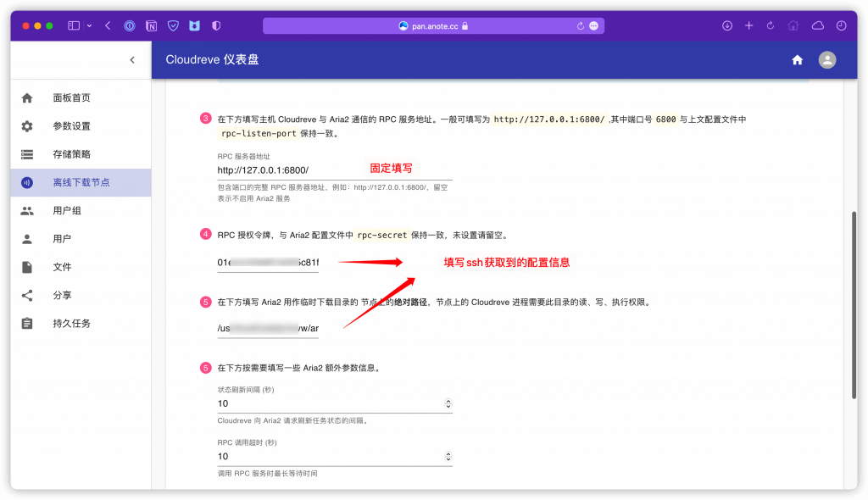The image size is (868, 500).
Task: Open the 用户 sidebar entry
Action: (x=26, y=238)
